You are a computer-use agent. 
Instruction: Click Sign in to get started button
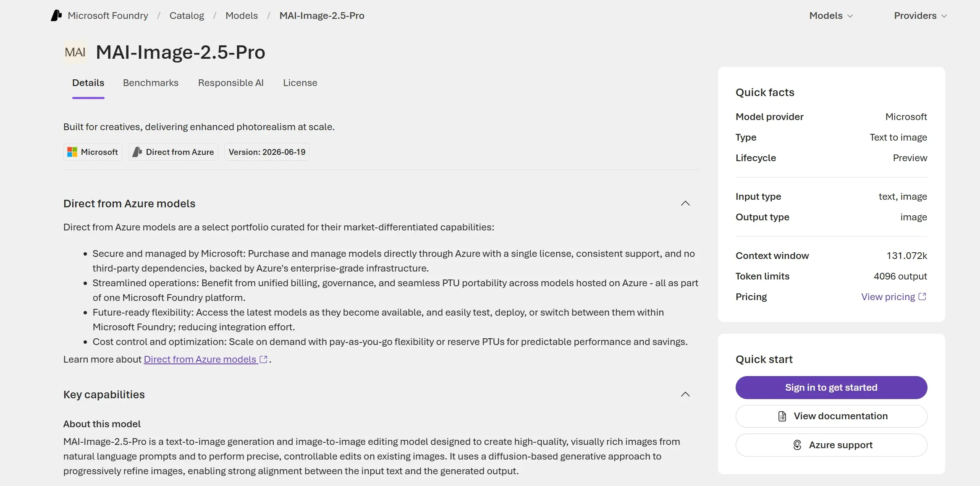[831, 387]
